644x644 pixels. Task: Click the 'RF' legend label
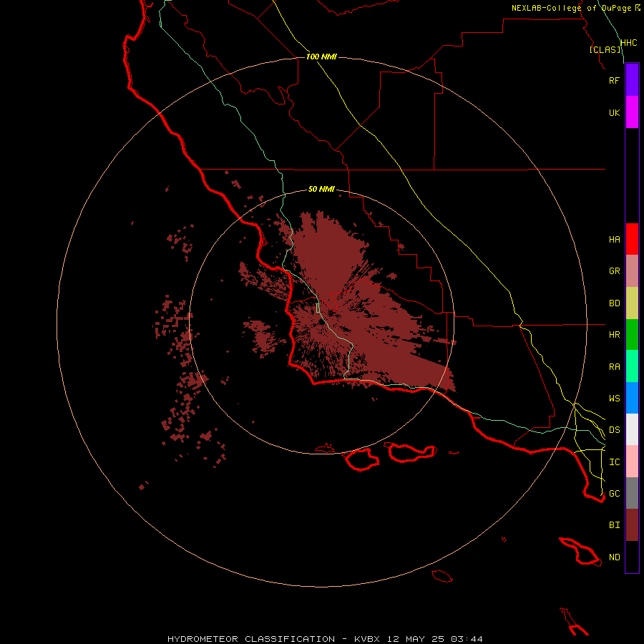pos(614,81)
